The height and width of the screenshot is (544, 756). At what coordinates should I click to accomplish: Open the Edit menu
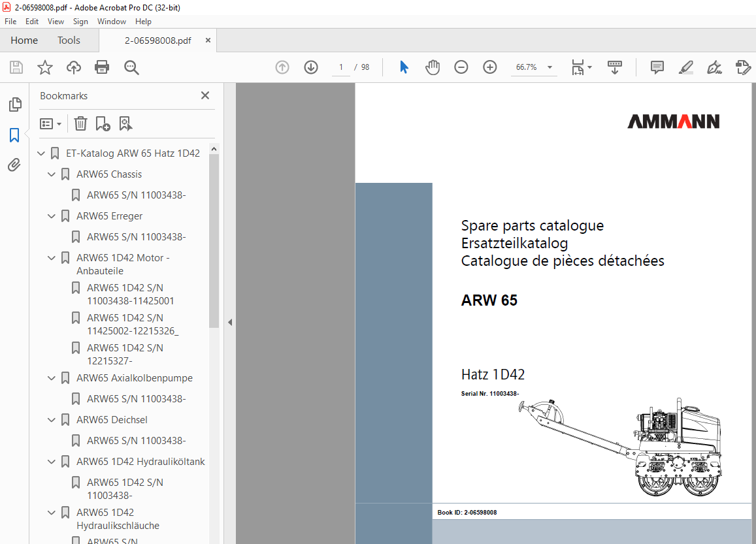32,21
